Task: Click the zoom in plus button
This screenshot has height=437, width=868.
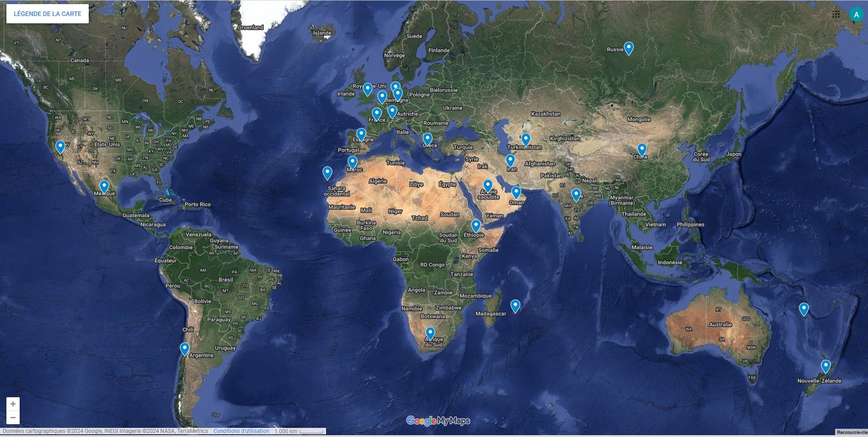Action: [x=13, y=404]
